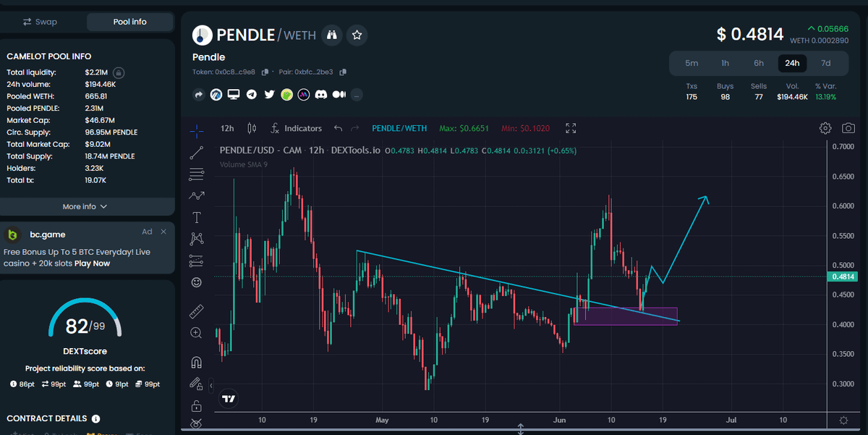Select the 6h timeframe
The image size is (868, 435).
(x=759, y=63)
